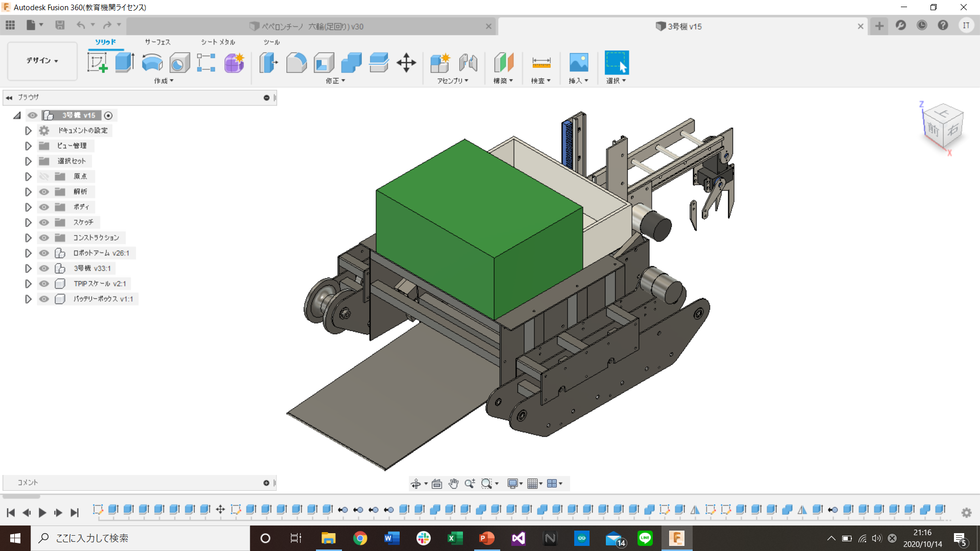980x551 pixels.
Task: Open the デザイン workspace dropdown
Action: [42, 61]
